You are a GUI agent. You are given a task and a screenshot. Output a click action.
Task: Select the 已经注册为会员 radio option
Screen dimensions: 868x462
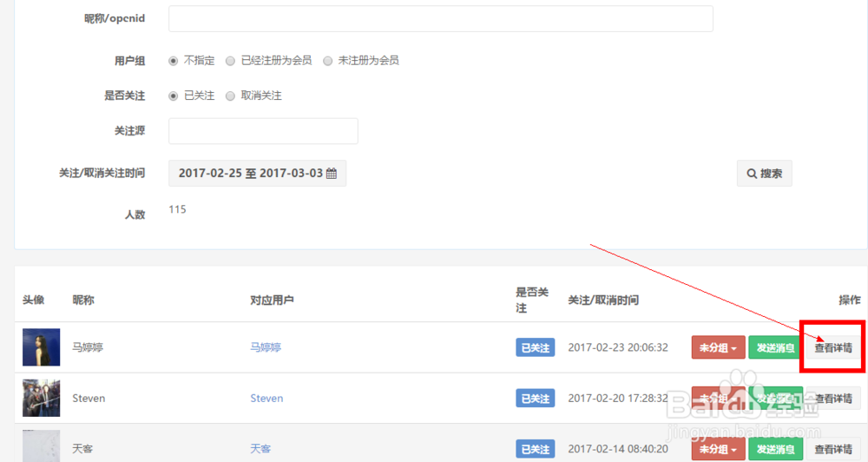[x=230, y=61]
